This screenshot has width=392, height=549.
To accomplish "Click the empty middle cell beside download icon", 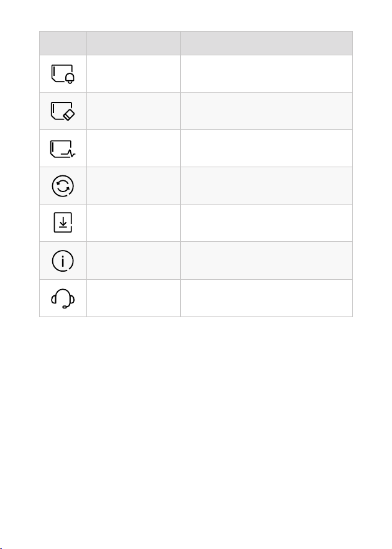I will [x=134, y=223].
